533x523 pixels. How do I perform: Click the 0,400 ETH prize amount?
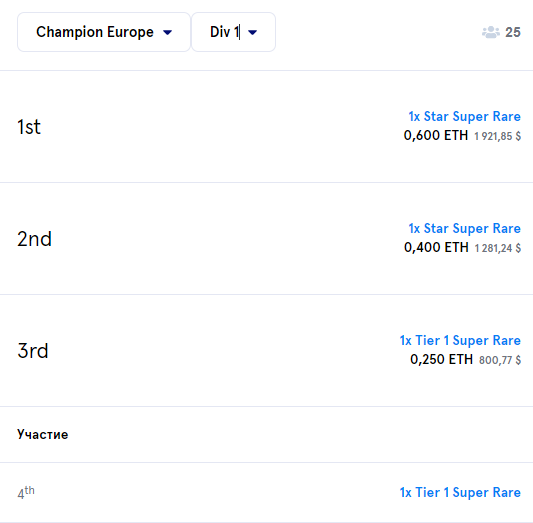coord(436,247)
